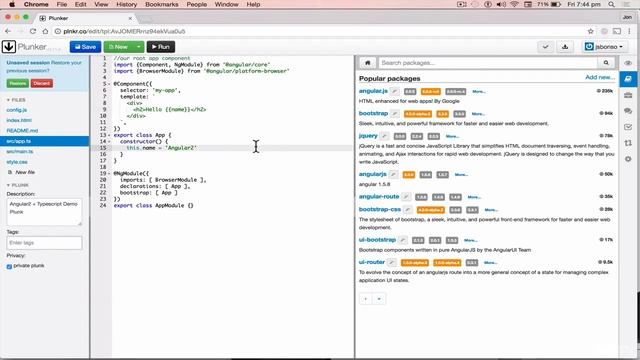Click the Plunker logo icon
640x360 pixels.
tap(9, 47)
